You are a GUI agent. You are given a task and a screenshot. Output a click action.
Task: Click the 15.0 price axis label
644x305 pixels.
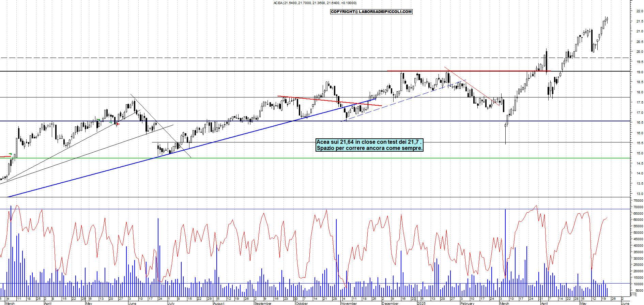[640, 153]
